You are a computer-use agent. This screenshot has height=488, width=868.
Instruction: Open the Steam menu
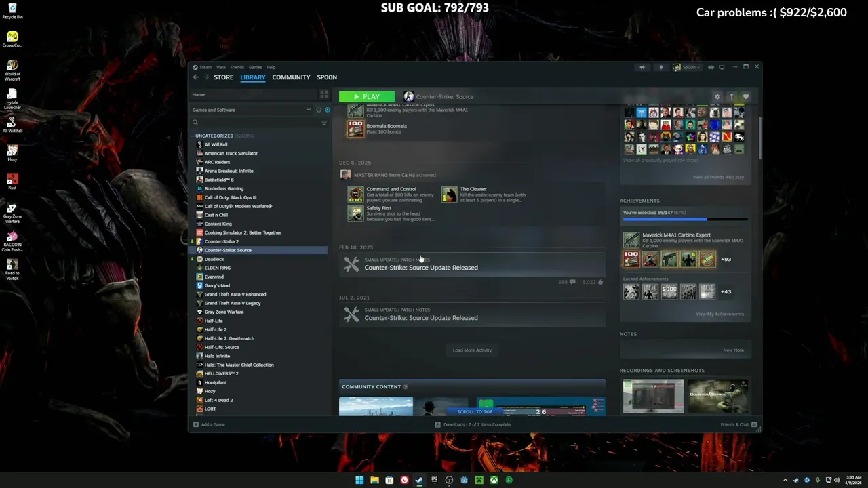coord(205,67)
